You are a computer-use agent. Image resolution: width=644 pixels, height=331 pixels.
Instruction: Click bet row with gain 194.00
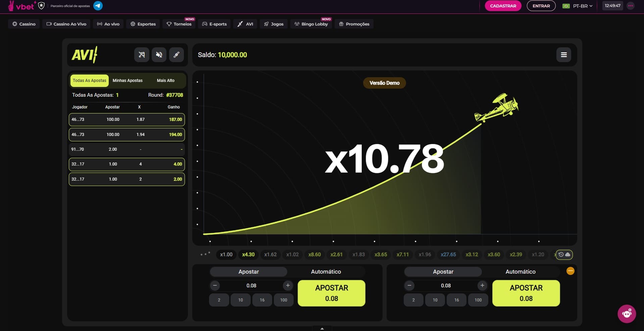127,135
